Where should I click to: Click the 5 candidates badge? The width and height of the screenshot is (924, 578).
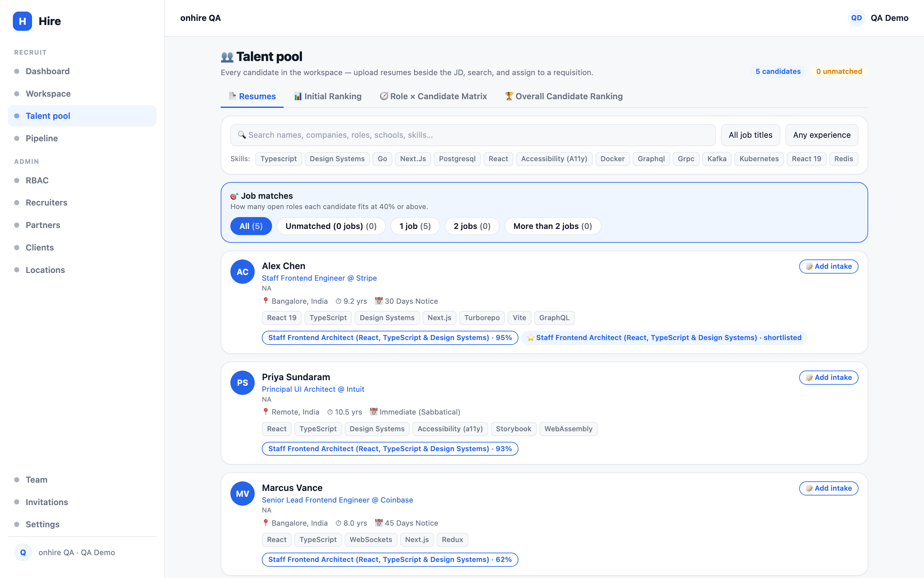[x=778, y=72]
